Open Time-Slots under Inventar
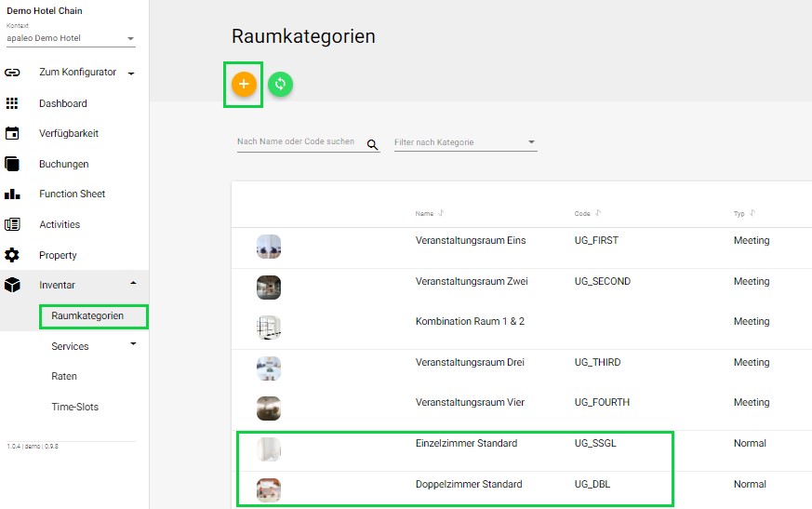 point(74,407)
